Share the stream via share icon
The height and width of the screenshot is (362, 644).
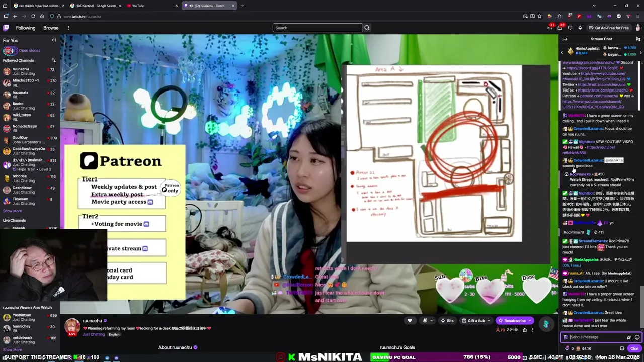click(524, 330)
